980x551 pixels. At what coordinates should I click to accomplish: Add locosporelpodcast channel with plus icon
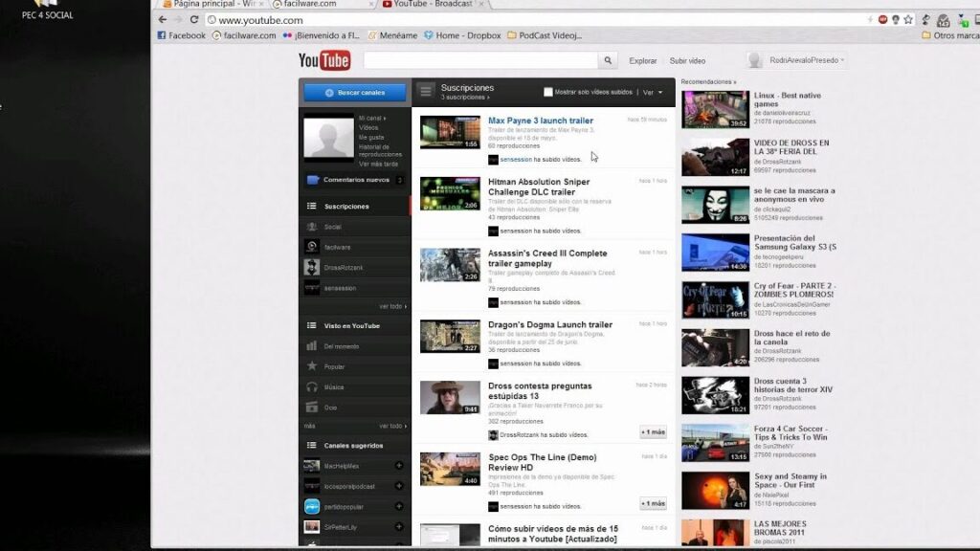click(399, 486)
